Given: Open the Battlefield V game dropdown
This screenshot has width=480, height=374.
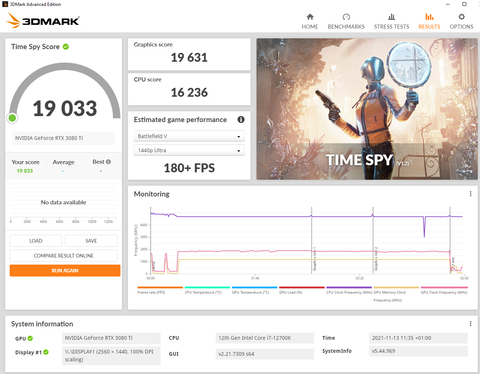Looking at the screenshot, I should pos(189,136).
